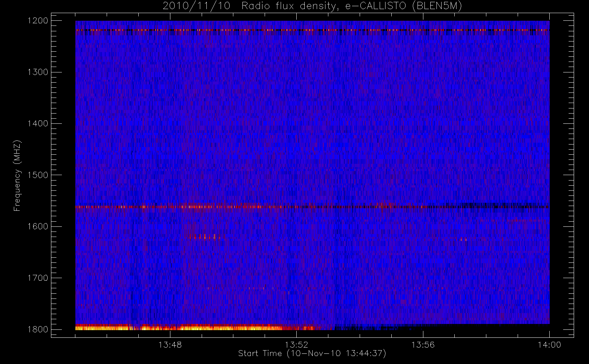Click the 13:52 time tick label
The height and width of the screenshot is (364, 589).
coord(296,344)
